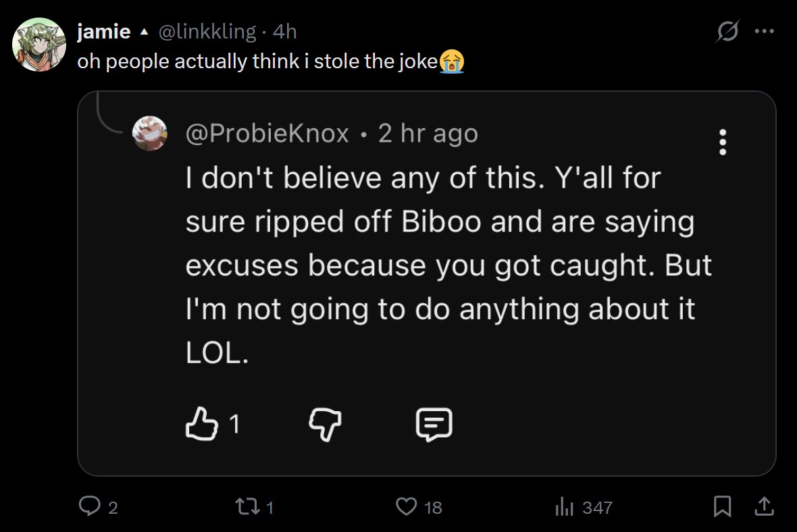The height and width of the screenshot is (532, 797).
Task: View post analytics showing 347 views
Action: point(563,506)
